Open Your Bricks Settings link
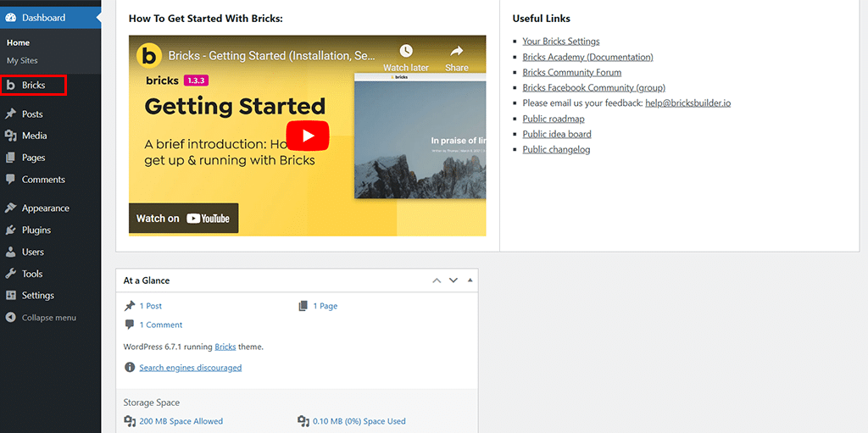This screenshot has height=433, width=868. [x=561, y=42]
